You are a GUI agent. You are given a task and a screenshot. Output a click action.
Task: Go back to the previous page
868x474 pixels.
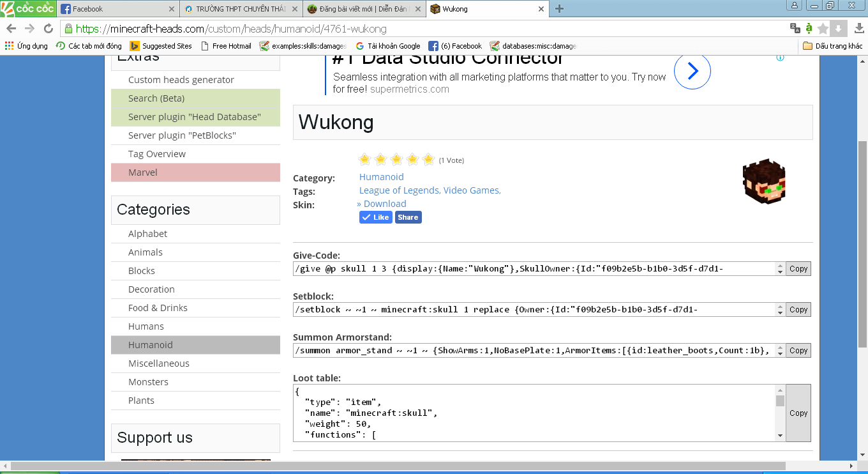coord(11,29)
